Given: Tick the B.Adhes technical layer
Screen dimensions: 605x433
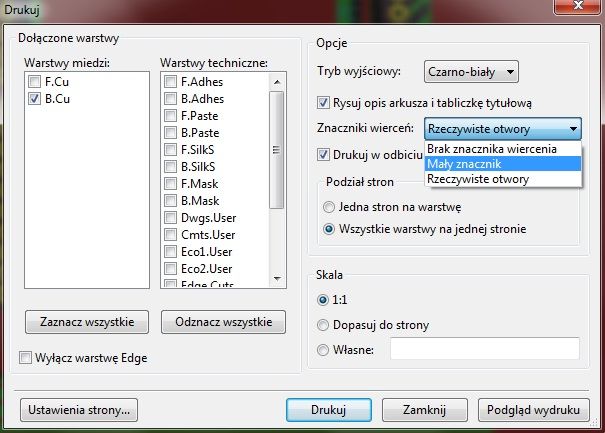Looking at the screenshot, I should tap(170, 99).
